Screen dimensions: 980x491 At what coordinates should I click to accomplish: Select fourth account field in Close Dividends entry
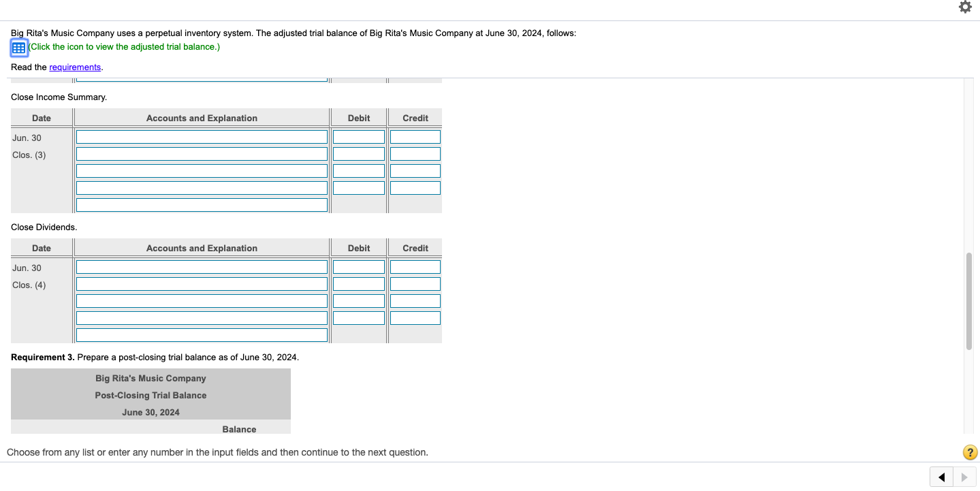coord(202,318)
